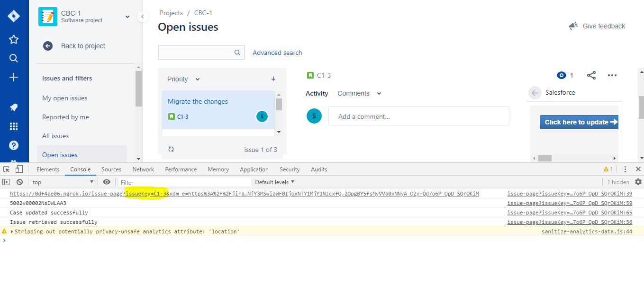The image size is (644, 293).
Task: Show the console sidebar panel
Action: point(6,182)
